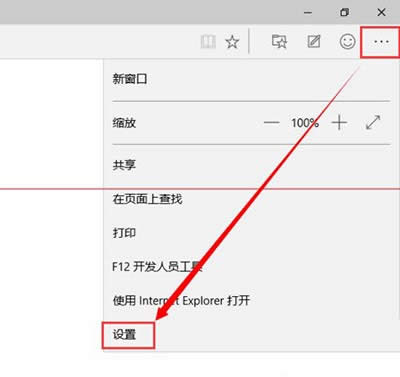The width and height of the screenshot is (400, 377).
Task: Enter full screen with diagonal arrows icon
Action: pos(373,122)
